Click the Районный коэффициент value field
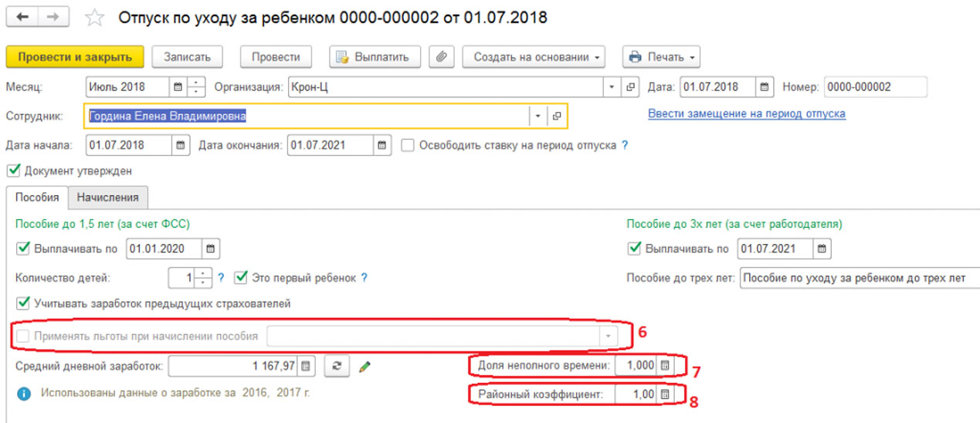Viewport: 980px width, 423px height. point(636,394)
